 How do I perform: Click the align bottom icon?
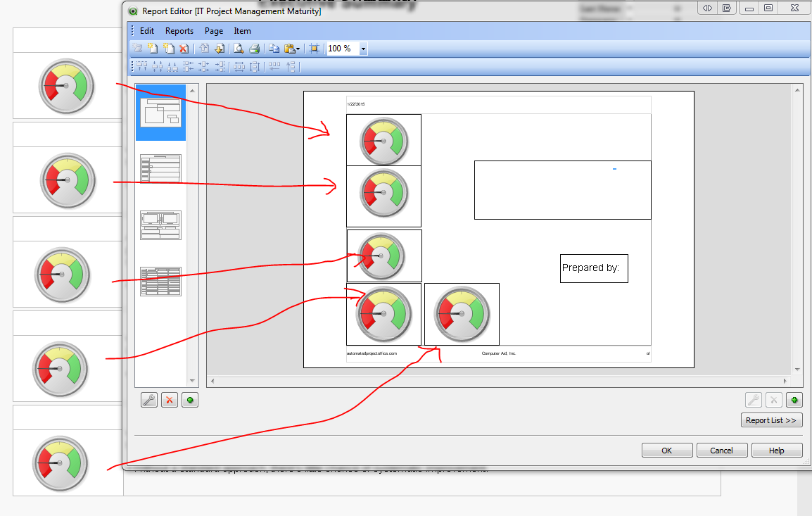(172, 66)
